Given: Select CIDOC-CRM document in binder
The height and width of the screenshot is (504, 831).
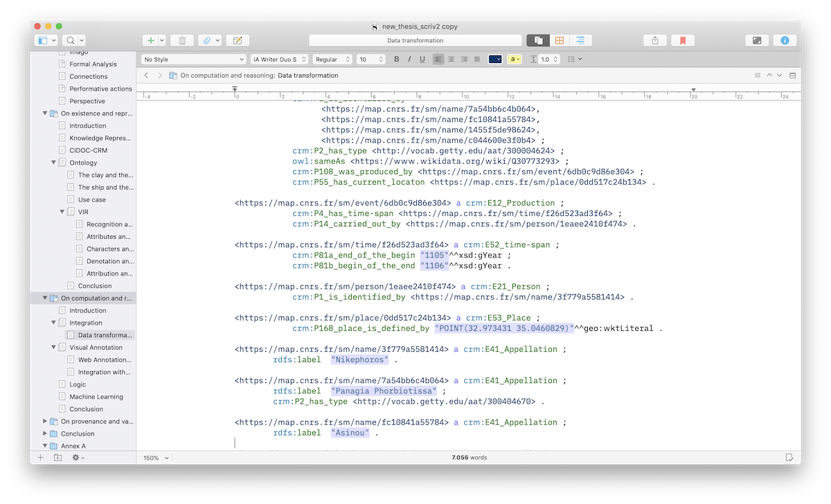Looking at the screenshot, I should (88, 150).
